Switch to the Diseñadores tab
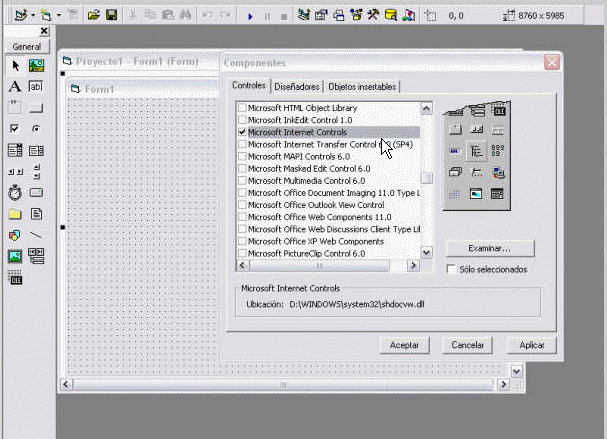The width and height of the screenshot is (607, 439). (x=297, y=87)
